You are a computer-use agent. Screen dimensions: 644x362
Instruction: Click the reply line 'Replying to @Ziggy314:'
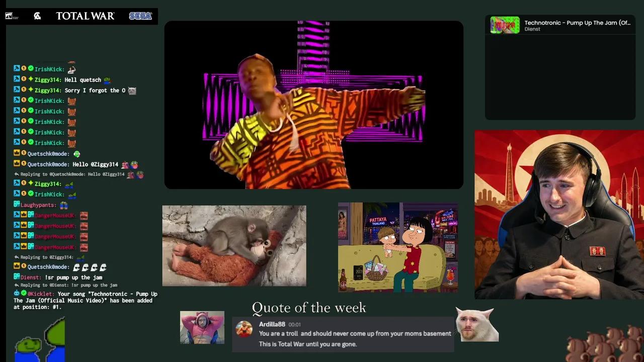(49, 257)
